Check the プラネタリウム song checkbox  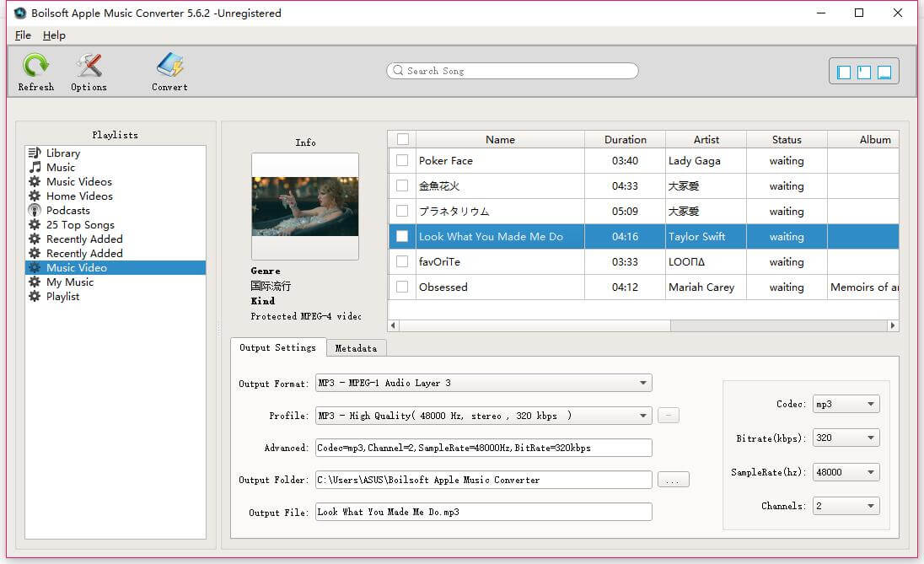coord(402,211)
